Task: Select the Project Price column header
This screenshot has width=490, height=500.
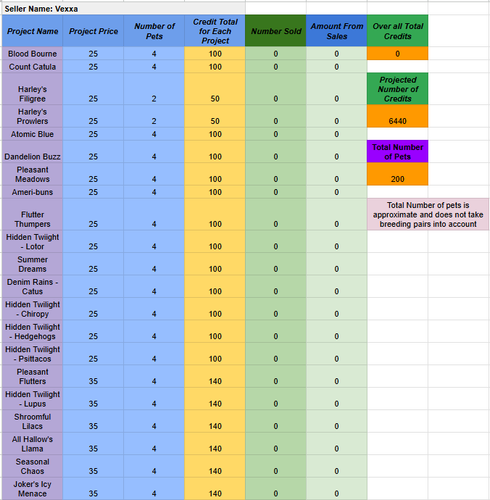Action: (x=93, y=31)
